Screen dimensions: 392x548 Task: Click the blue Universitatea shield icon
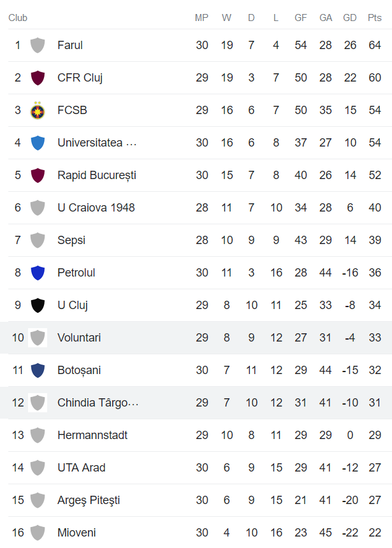pos(38,143)
